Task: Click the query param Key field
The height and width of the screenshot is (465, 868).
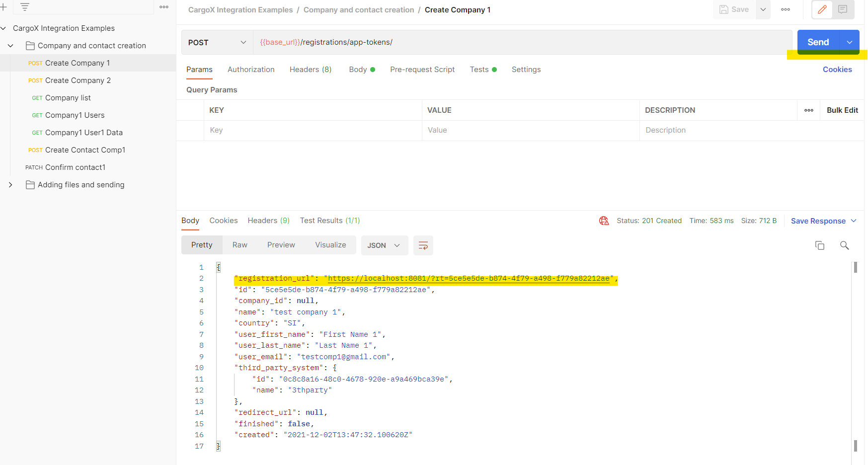Action: pos(312,130)
